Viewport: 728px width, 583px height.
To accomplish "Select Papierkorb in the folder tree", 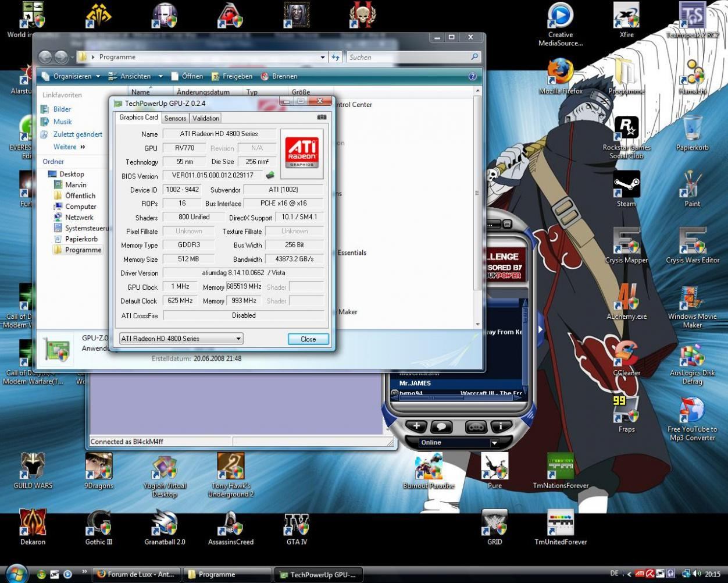I will tap(76, 239).
